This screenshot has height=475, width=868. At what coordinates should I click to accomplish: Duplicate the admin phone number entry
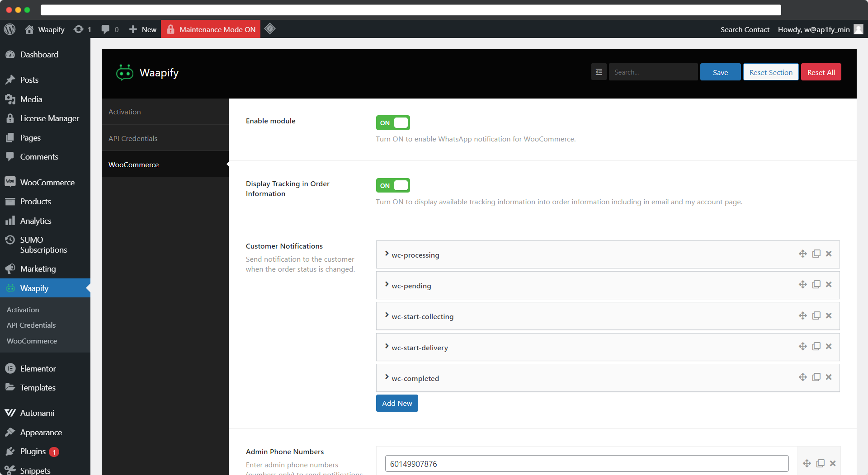tap(821, 464)
